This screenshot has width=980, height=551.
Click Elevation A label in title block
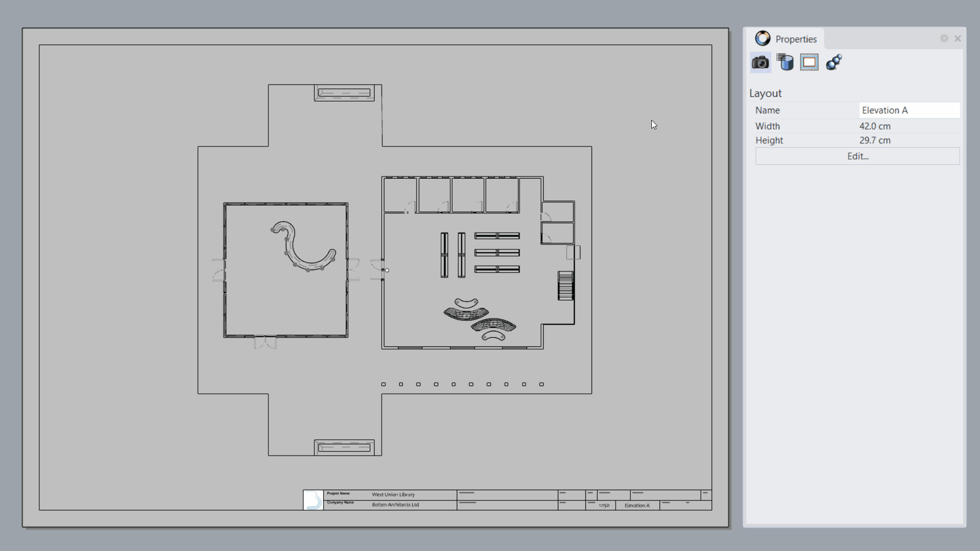(637, 506)
